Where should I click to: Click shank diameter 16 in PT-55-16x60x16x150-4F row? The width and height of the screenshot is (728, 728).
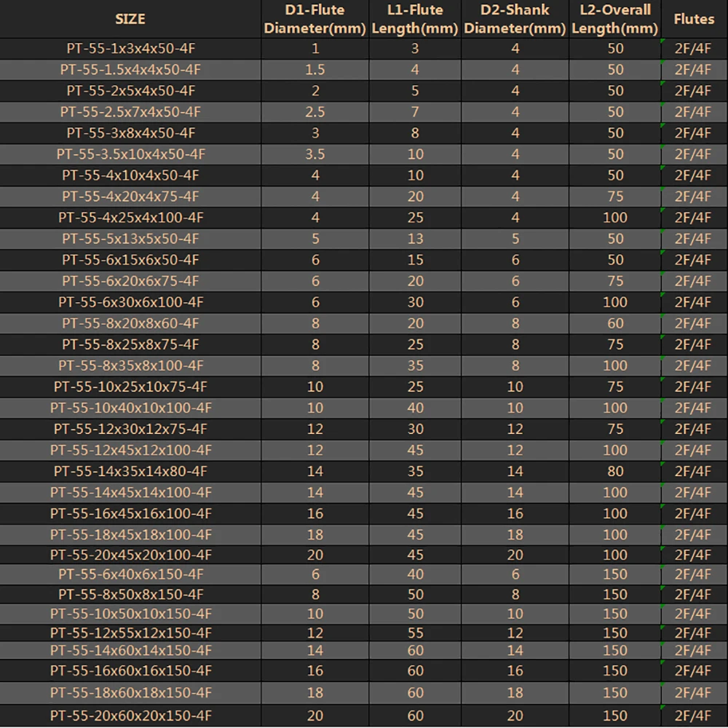[x=515, y=670]
